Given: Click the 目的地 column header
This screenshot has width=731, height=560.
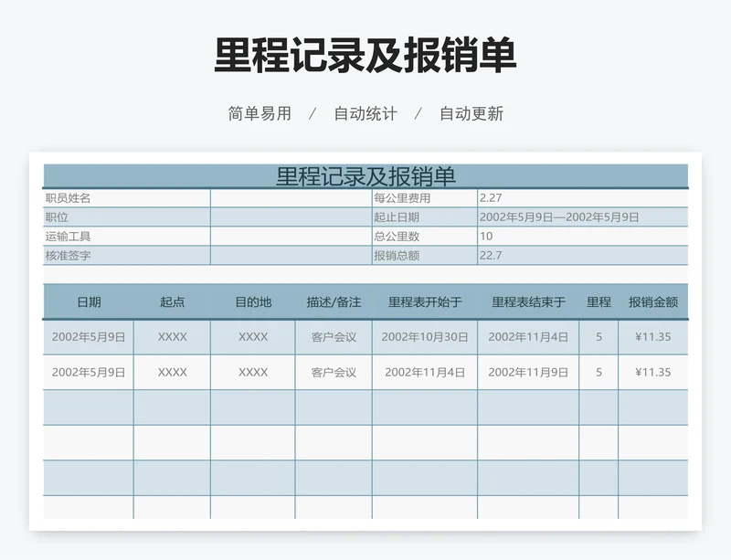Looking at the screenshot, I should click(x=253, y=302).
